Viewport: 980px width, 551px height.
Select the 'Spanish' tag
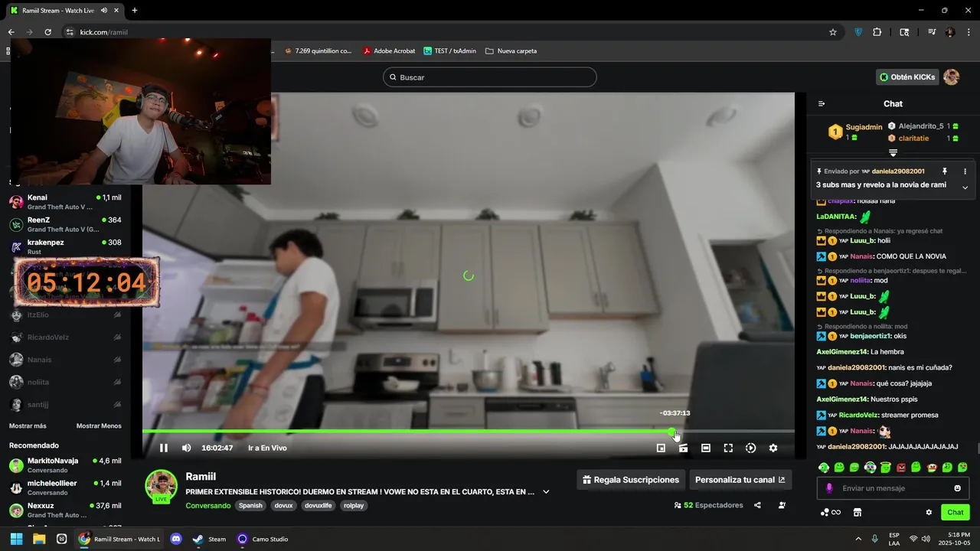[x=250, y=506]
